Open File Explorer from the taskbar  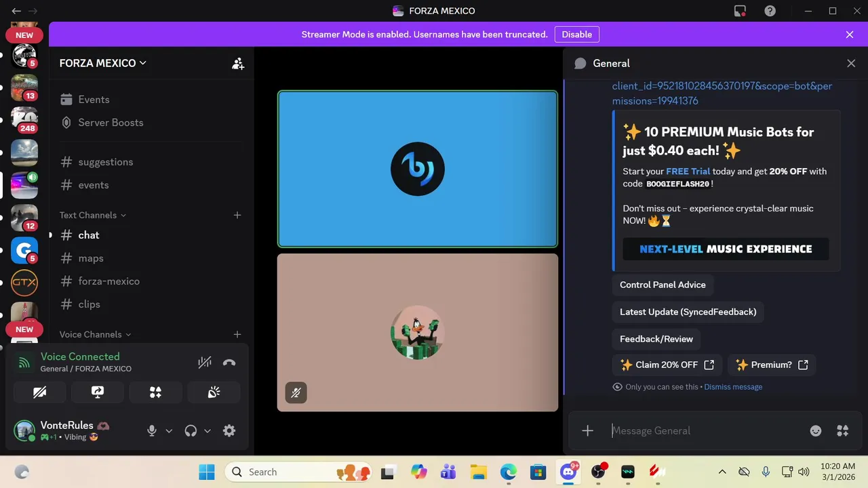(x=479, y=472)
